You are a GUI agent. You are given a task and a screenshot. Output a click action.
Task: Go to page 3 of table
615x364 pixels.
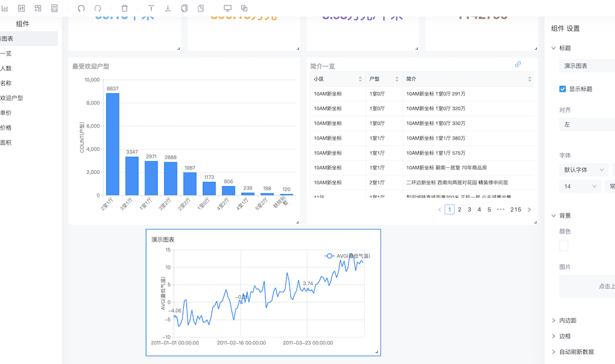pos(469,210)
